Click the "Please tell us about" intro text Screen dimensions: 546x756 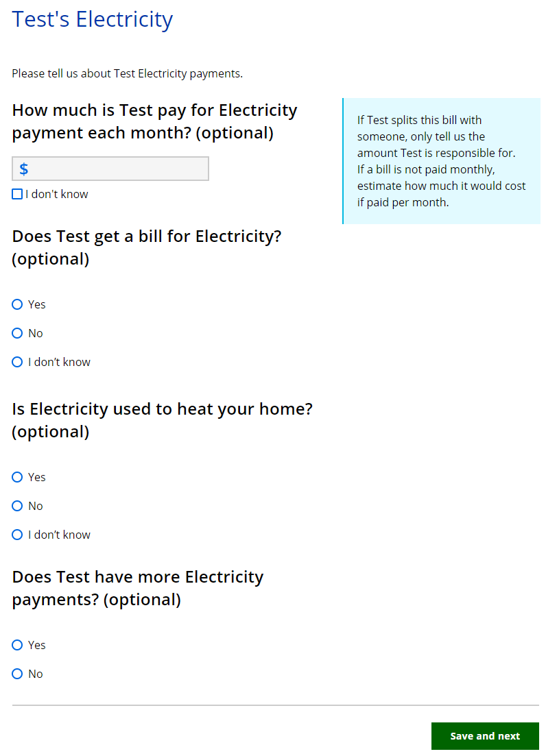point(127,73)
